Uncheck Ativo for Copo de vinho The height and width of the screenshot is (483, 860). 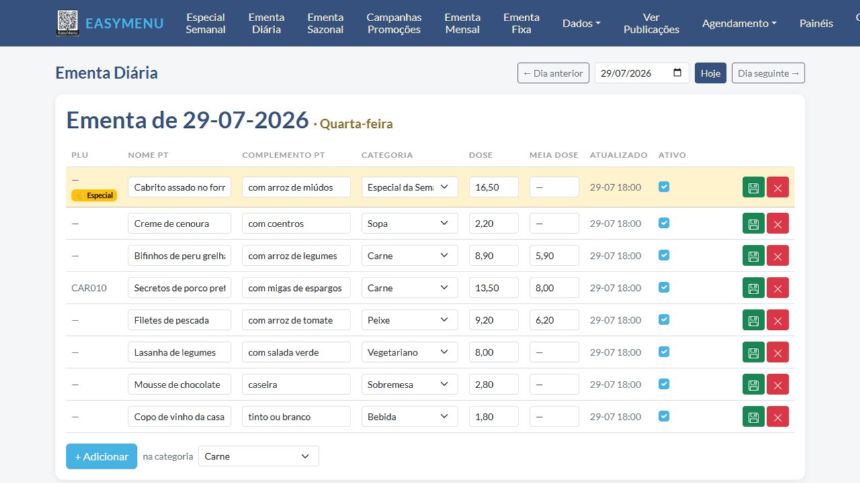coord(664,416)
